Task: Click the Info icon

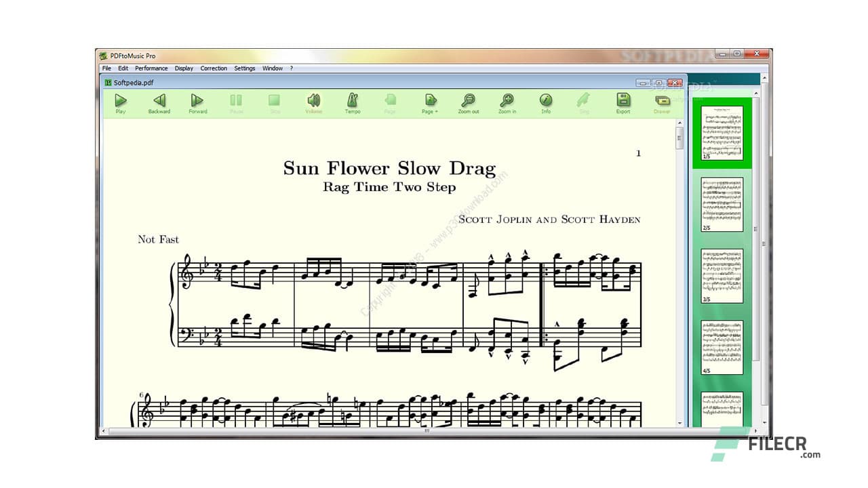Action: [x=546, y=102]
